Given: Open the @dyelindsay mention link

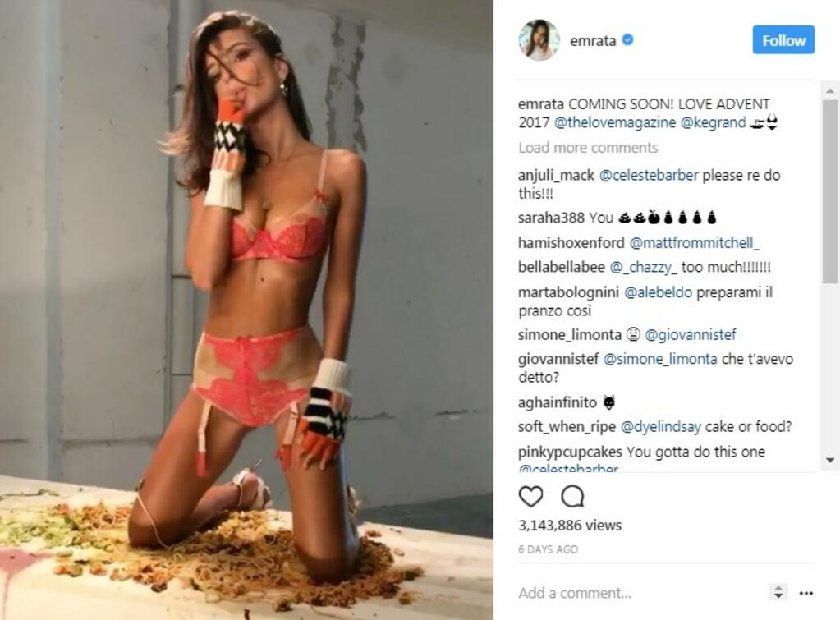Looking at the screenshot, I should click(x=660, y=426).
